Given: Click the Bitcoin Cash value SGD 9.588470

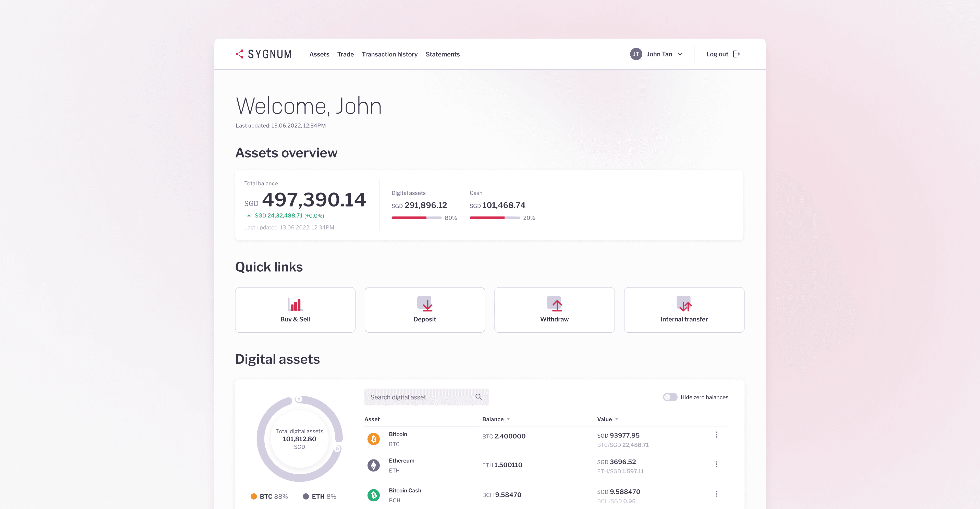Looking at the screenshot, I should click(619, 491).
